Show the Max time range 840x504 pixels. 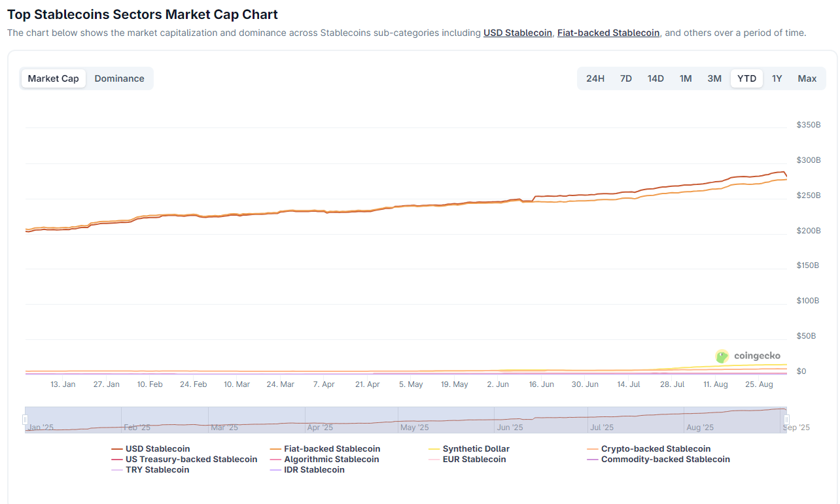[807, 78]
